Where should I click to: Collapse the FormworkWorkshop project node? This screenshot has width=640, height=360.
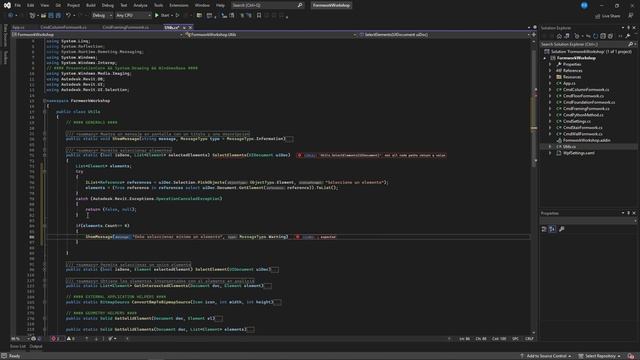click(x=544, y=58)
